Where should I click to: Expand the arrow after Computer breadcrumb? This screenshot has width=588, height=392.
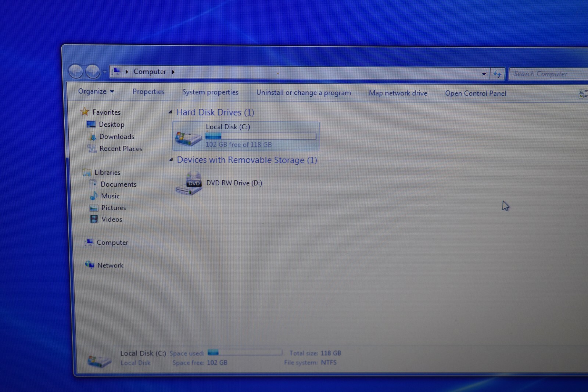coord(173,72)
